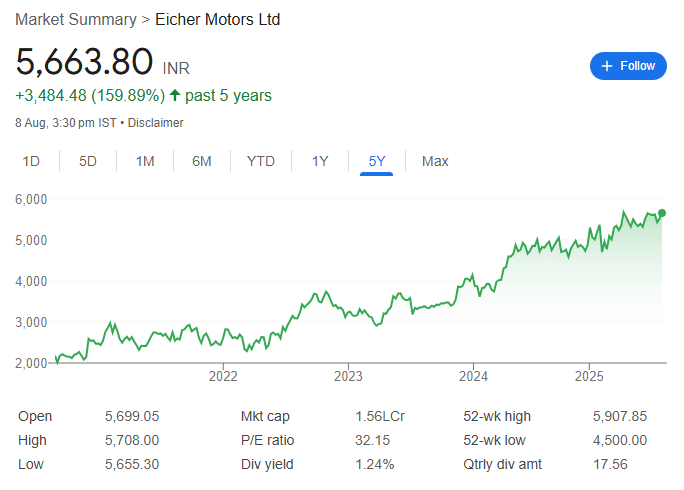684x490 pixels.
Task: Open the Market Summary breadcrumb link
Action: pos(76,20)
